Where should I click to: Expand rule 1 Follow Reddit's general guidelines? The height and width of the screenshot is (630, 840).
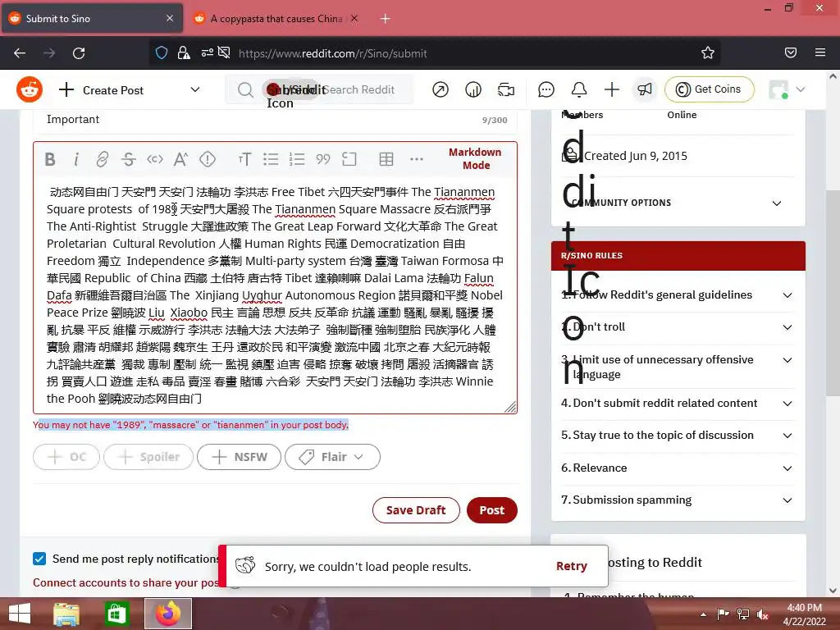coord(678,295)
